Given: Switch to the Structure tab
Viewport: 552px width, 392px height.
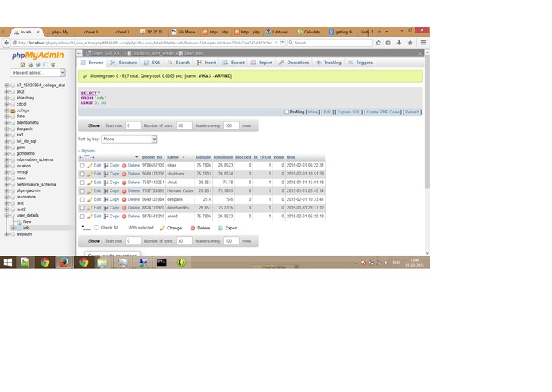Looking at the screenshot, I should pos(124,63).
